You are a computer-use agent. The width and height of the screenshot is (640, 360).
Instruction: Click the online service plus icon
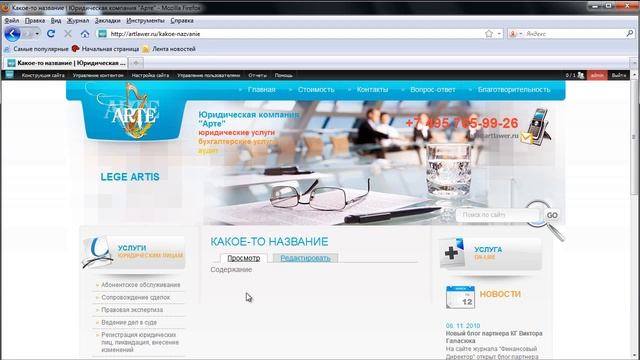coord(452,253)
